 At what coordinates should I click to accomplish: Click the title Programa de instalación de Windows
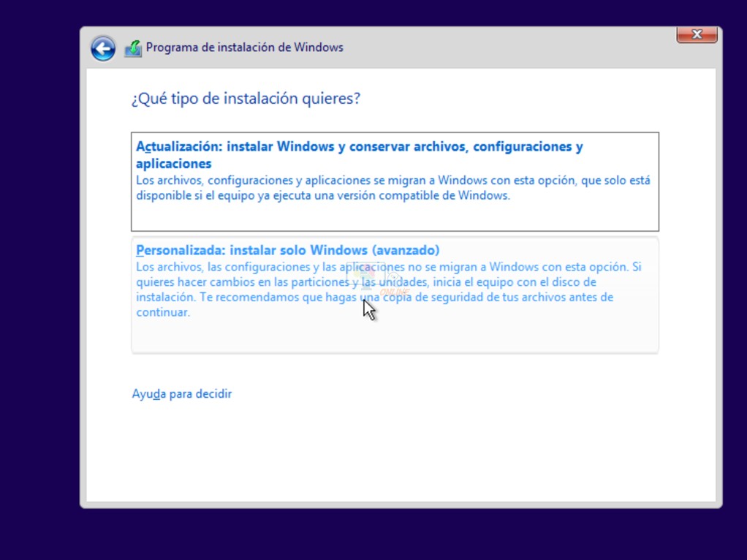[x=244, y=48]
